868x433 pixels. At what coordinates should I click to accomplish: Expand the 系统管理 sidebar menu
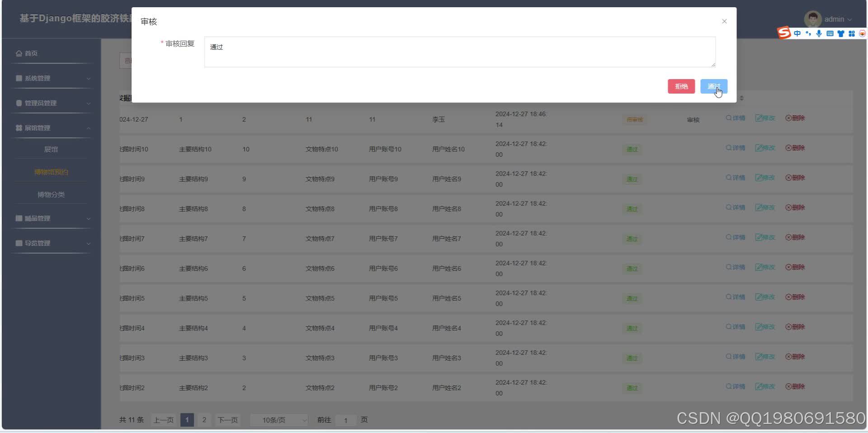coord(52,78)
